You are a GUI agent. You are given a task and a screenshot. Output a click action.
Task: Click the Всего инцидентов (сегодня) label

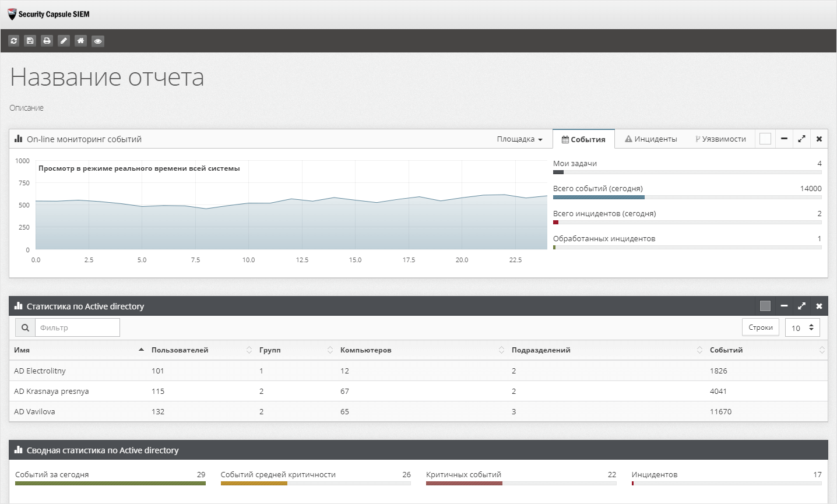(604, 213)
